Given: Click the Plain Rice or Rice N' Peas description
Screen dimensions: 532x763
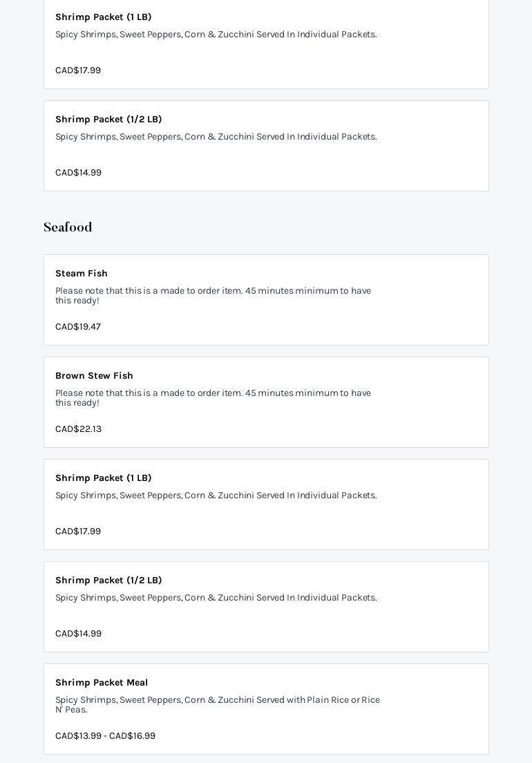Looking at the screenshot, I should click(x=217, y=705).
